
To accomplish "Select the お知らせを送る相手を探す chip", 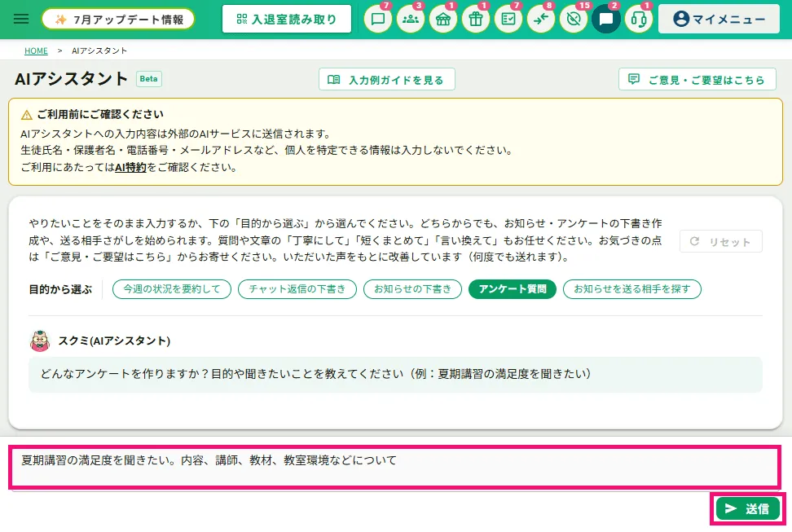I will coord(631,289).
